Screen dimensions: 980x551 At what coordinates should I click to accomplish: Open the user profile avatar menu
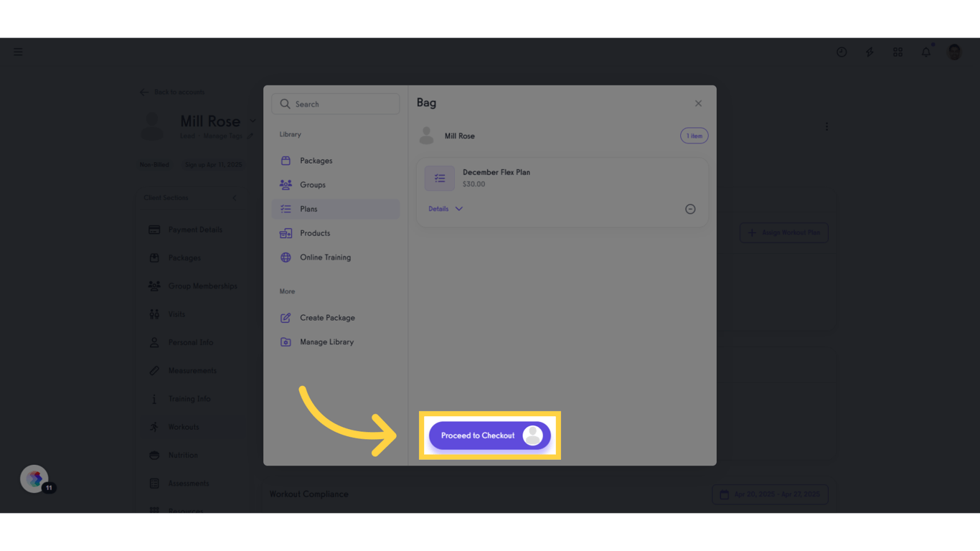(954, 52)
